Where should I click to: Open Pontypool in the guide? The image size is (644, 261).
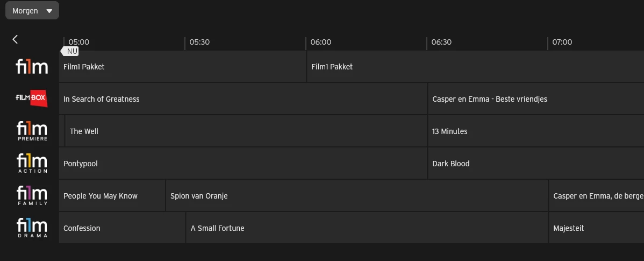(x=243, y=164)
